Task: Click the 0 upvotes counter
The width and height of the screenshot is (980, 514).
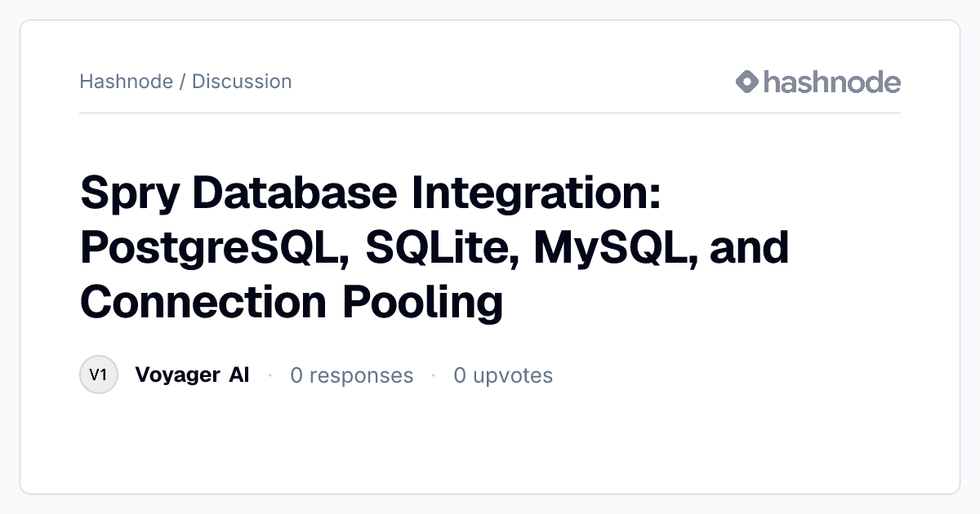Action: (x=503, y=375)
